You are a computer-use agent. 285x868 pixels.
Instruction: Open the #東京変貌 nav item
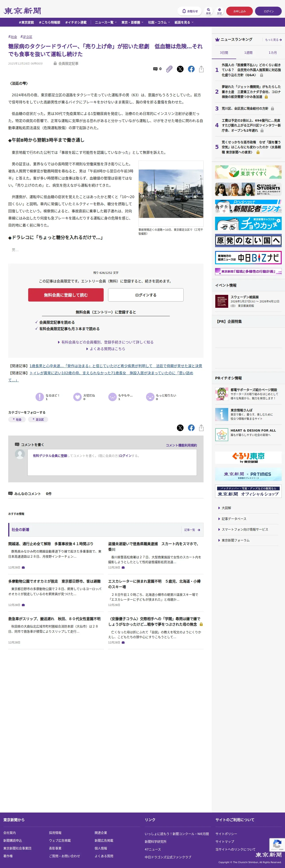(26, 22)
